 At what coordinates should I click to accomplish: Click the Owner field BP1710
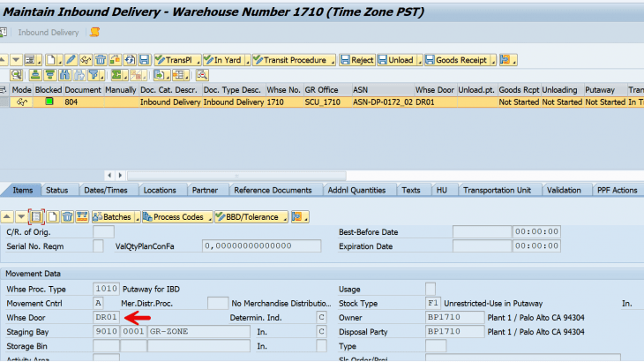pos(454,317)
